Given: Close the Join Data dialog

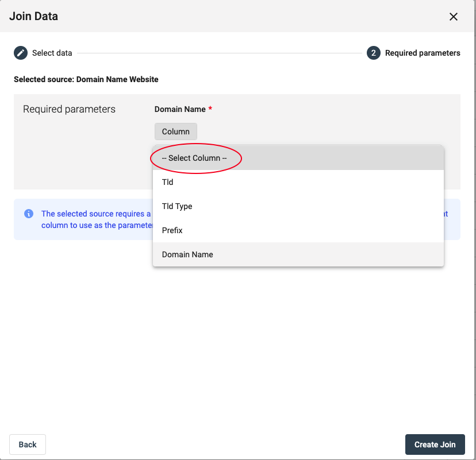Looking at the screenshot, I should 453,17.
